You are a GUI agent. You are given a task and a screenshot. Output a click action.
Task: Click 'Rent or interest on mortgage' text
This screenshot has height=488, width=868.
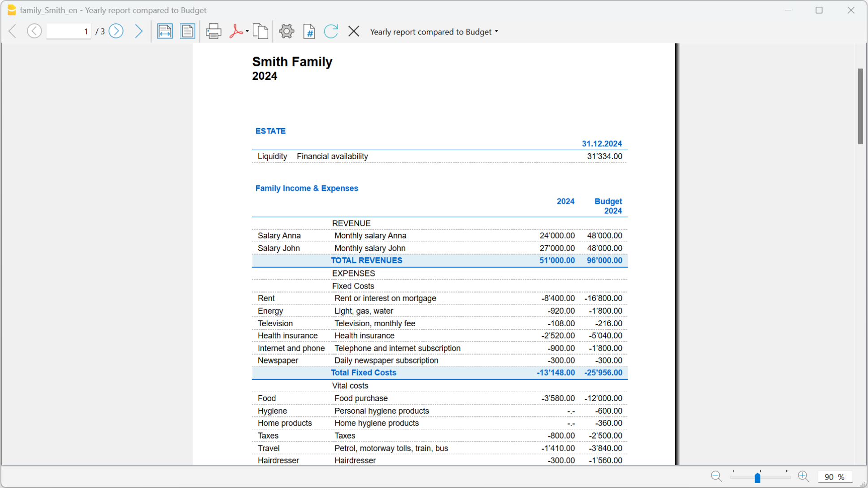coord(385,298)
